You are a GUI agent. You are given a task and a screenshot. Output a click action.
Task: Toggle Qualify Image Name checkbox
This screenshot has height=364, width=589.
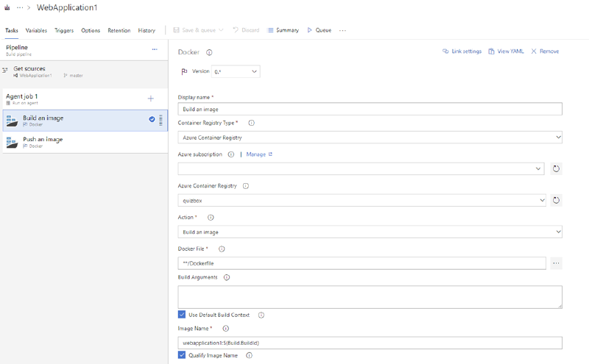pos(182,355)
